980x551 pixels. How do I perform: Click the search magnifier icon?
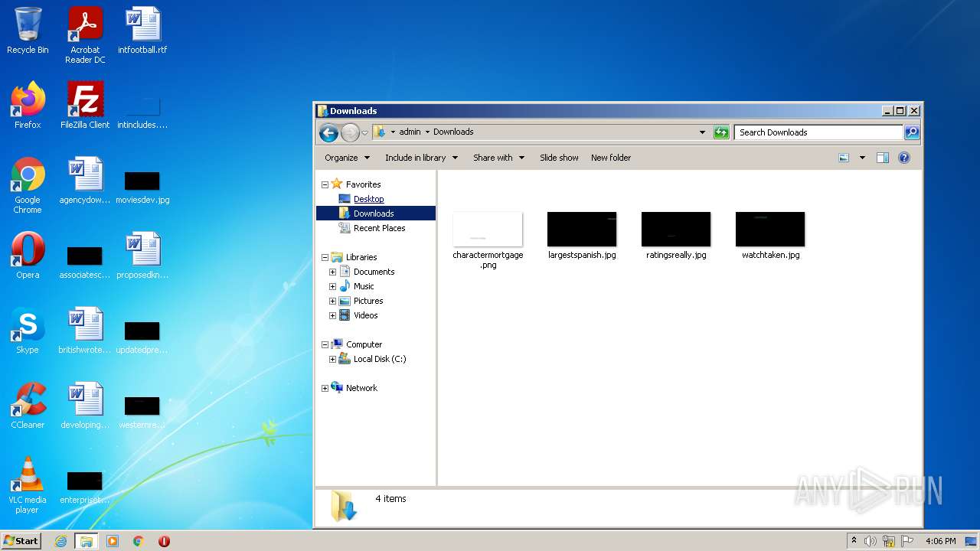coord(911,132)
